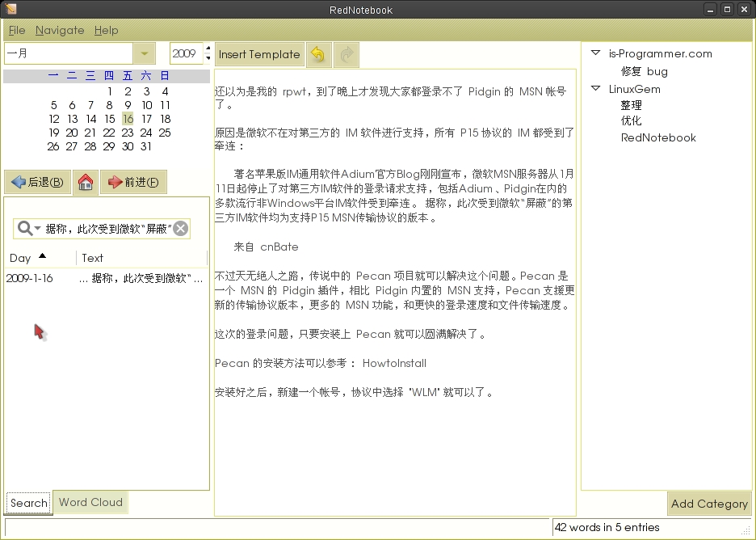
Task: Click the Add Category button
Action: 709,504
